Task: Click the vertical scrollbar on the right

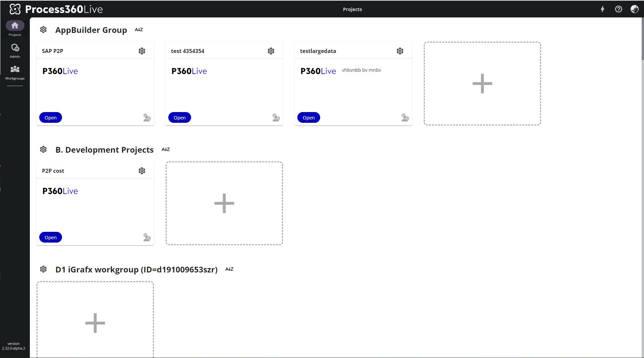Action: coord(642,39)
